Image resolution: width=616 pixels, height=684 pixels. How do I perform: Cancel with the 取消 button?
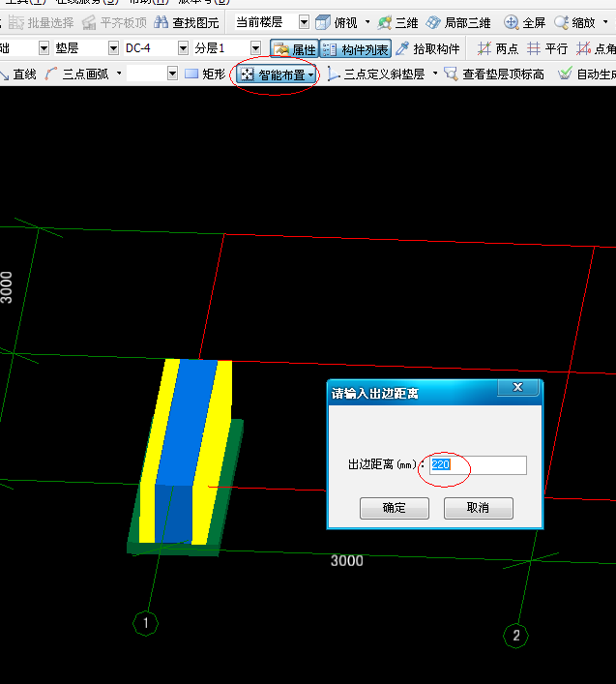click(x=479, y=508)
